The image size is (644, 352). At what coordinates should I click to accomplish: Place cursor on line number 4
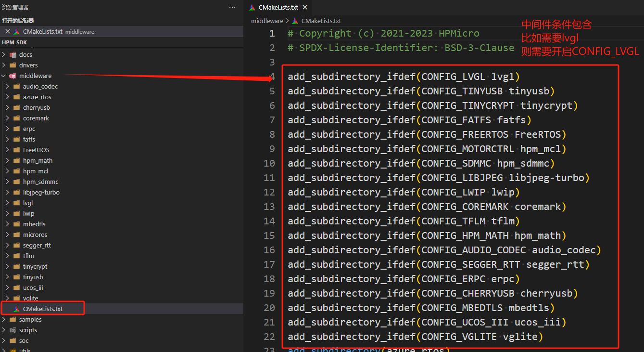pos(272,77)
